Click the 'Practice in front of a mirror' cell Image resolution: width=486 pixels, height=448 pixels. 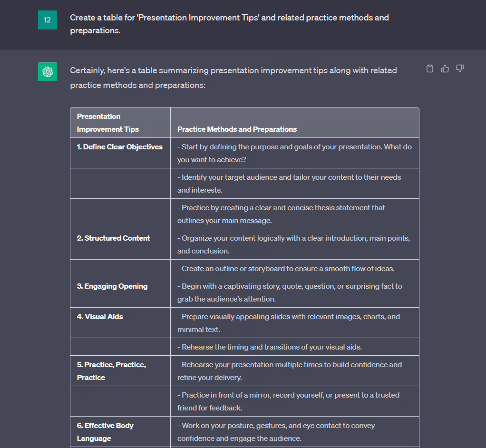[x=288, y=401]
